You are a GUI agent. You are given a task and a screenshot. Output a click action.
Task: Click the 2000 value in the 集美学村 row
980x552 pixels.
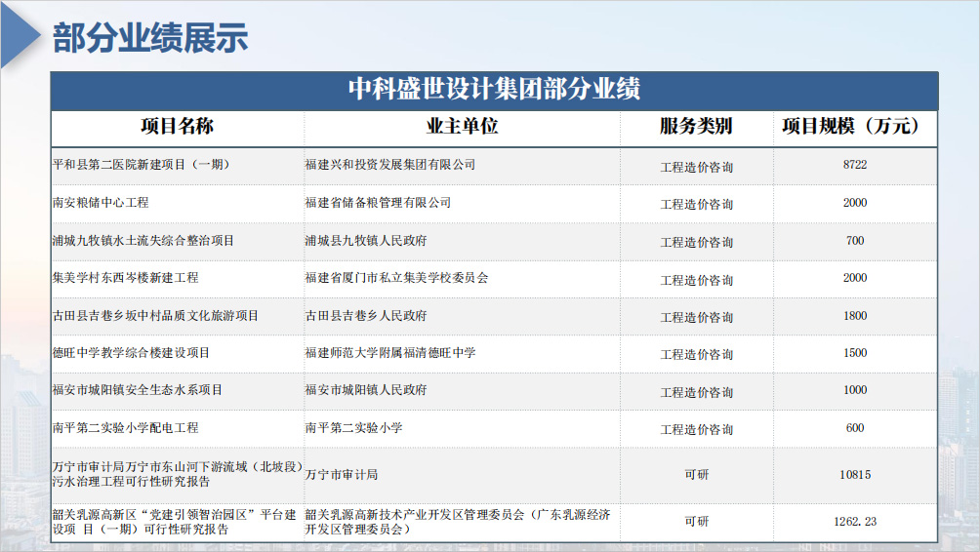tap(855, 277)
